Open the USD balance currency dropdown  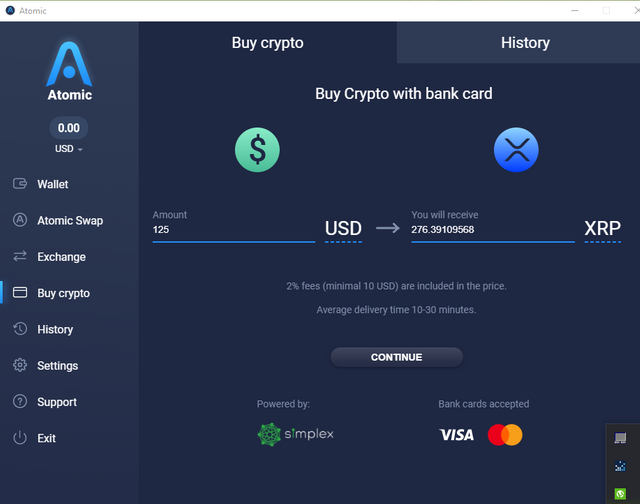pyautogui.click(x=69, y=149)
